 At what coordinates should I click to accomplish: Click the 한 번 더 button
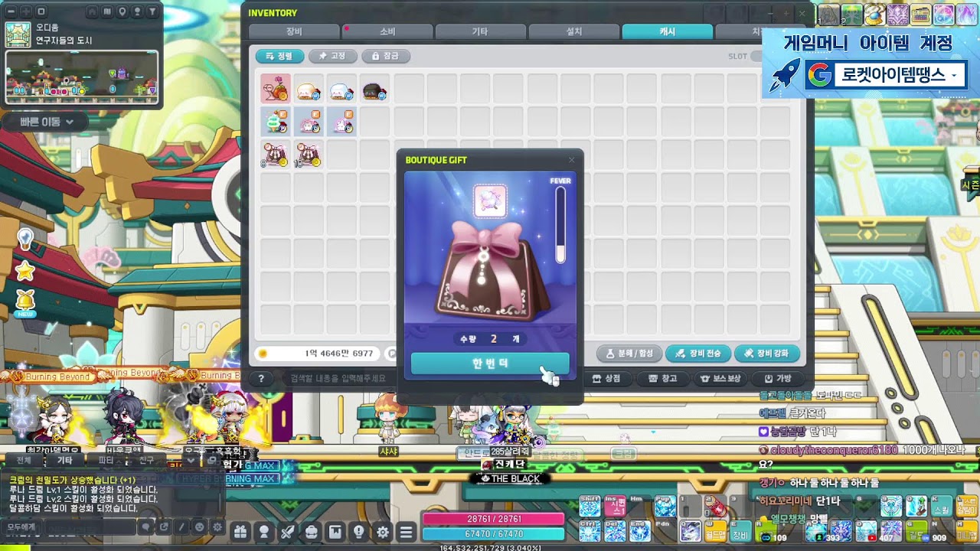pyautogui.click(x=490, y=364)
